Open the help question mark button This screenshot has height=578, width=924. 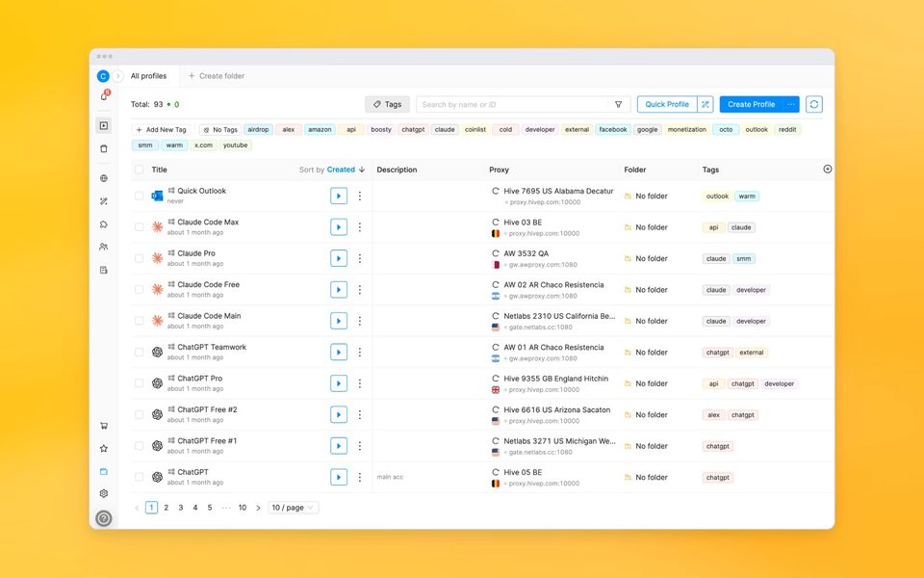(x=104, y=518)
